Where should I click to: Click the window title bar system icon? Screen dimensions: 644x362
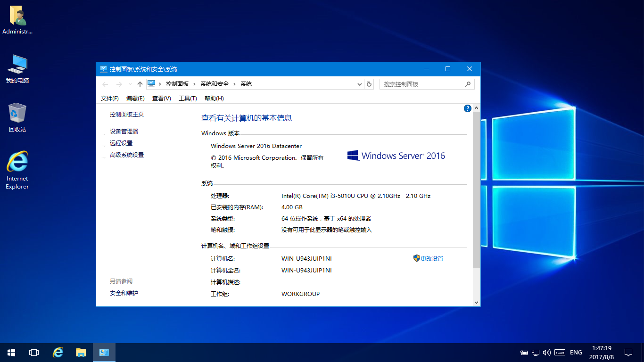pos(104,69)
